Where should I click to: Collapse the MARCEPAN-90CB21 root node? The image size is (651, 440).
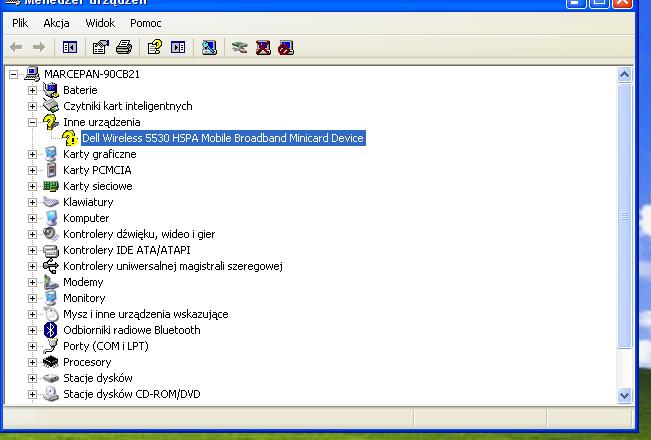[x=14, y=74]
